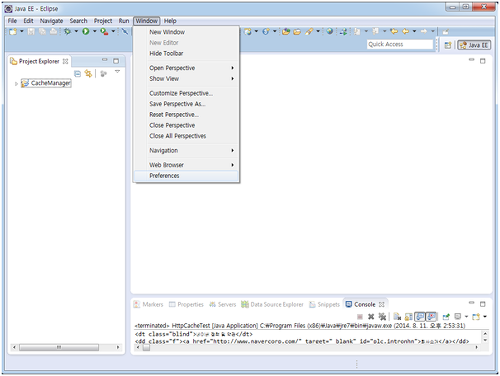Toggle Link with Editor in Project Explorer

[88, 73]
